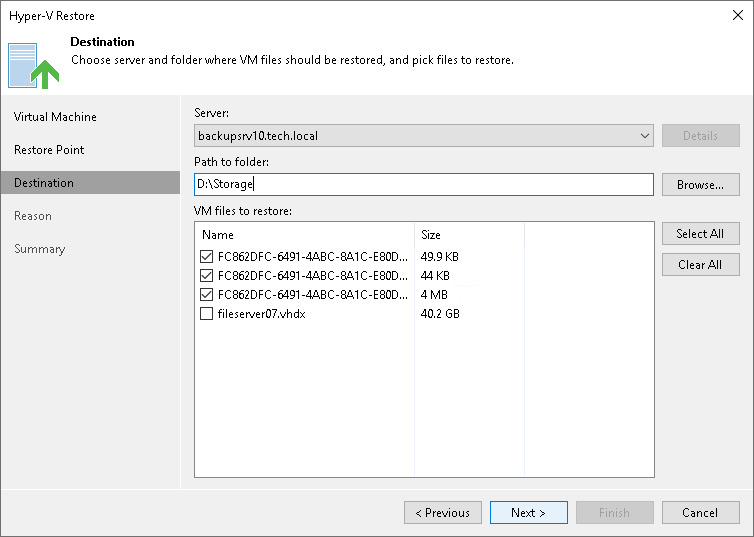
Task: Uncheck the 49.9 KB file checkbox
Action: pos(206,256)
